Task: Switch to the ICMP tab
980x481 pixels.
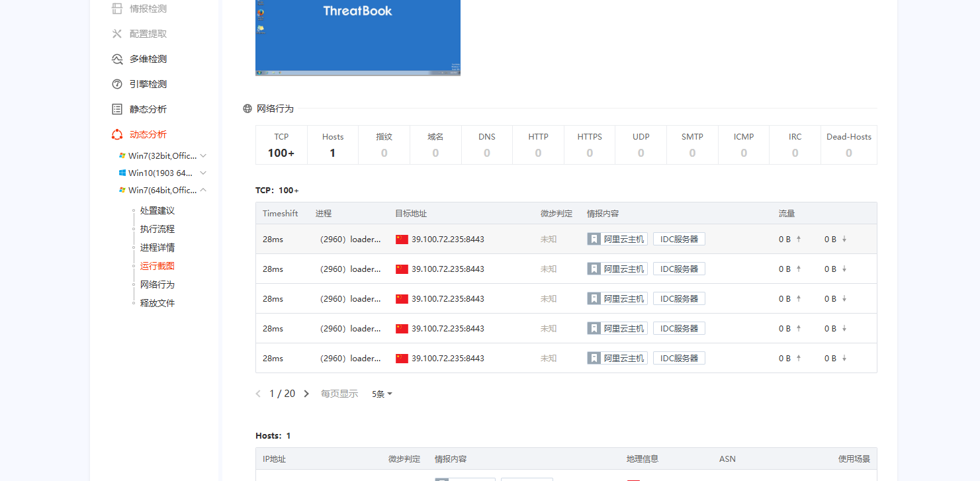Action: coord(744,145)
